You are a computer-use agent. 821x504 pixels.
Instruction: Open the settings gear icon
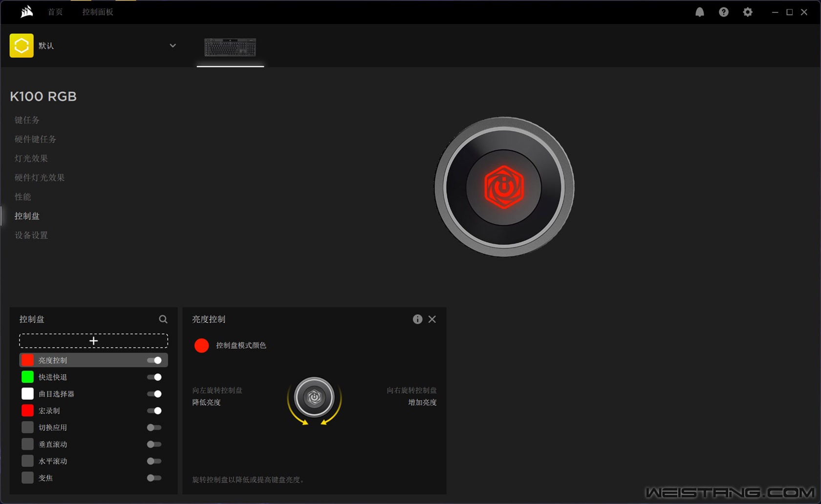[x=748, y=12]
